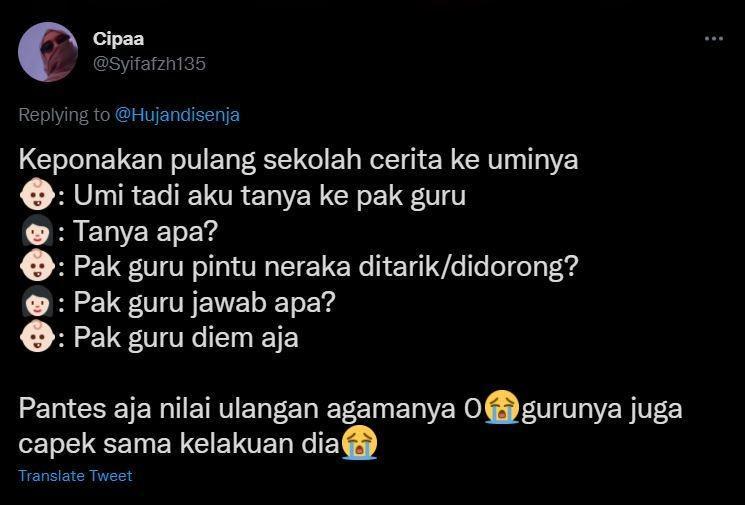Open the @Syifafzh135 handle profile

149,64
